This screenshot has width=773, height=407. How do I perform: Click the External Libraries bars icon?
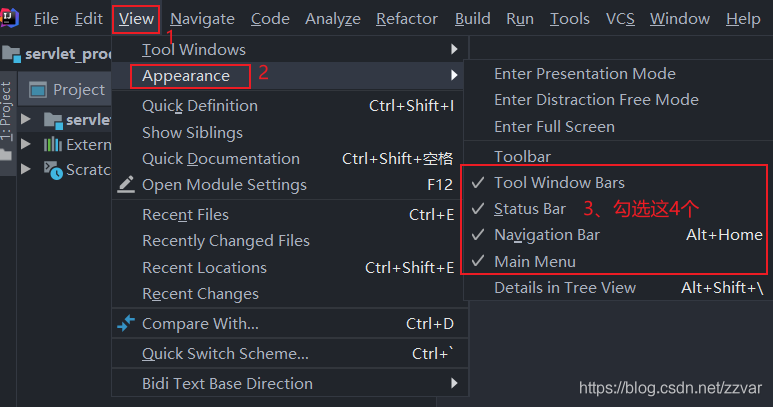53,144
